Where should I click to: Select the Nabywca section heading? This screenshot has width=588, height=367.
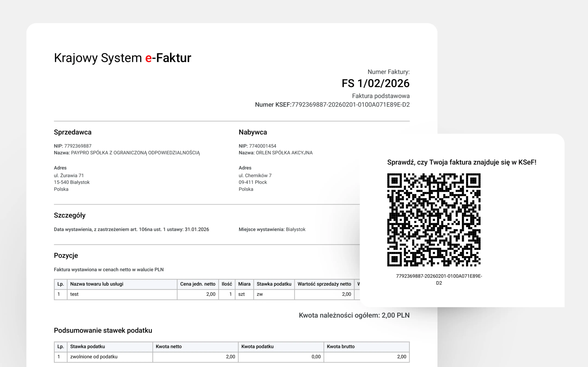[x=253, y=132]
